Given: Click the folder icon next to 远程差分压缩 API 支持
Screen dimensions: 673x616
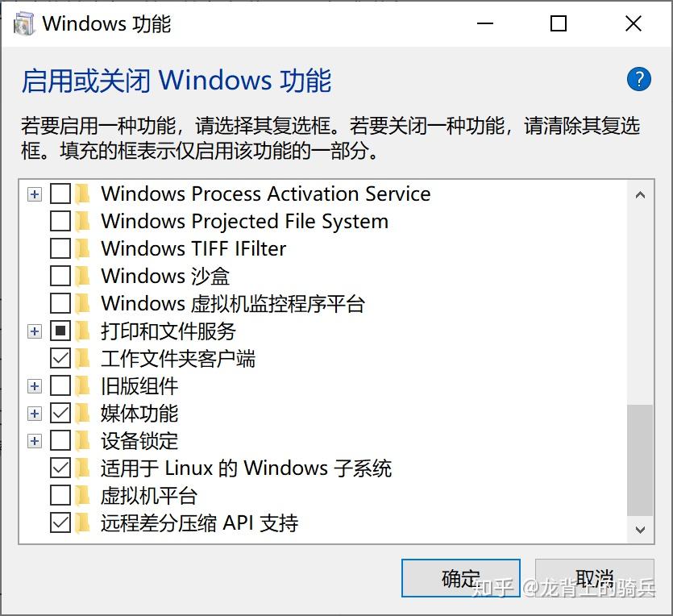Looking at the screenshot, I should (84, 522).
